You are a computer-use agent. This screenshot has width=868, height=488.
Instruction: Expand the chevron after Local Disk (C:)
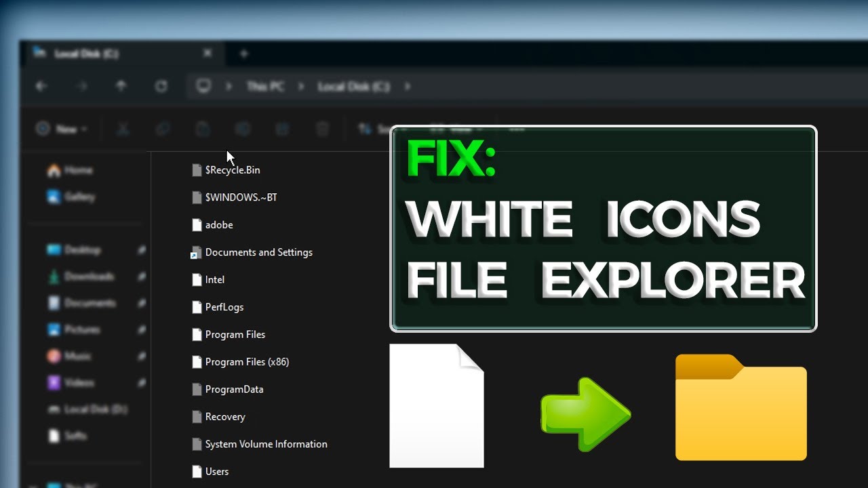click(x=407, y=86)
